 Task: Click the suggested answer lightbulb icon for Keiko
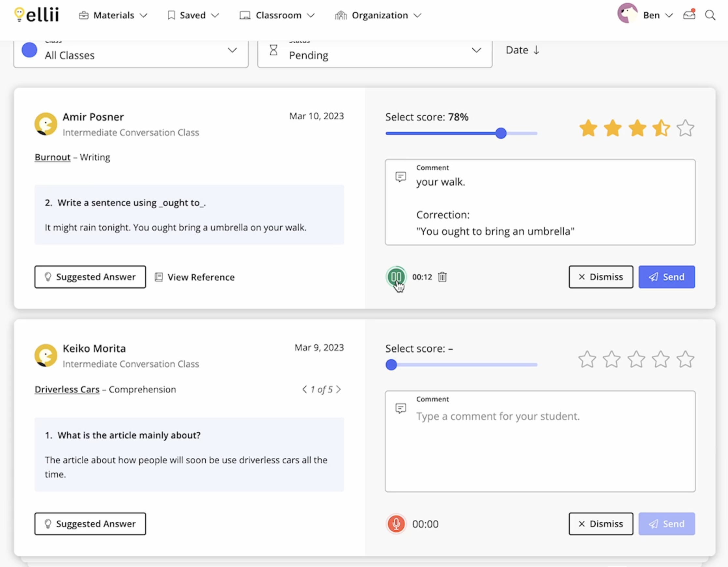(x=47, y=523)
